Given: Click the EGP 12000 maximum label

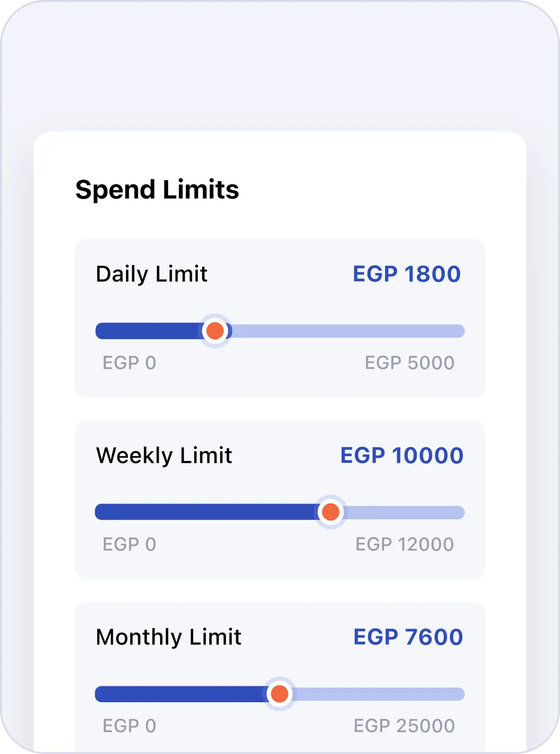Looking at the screenshot, I should [405, 544].
